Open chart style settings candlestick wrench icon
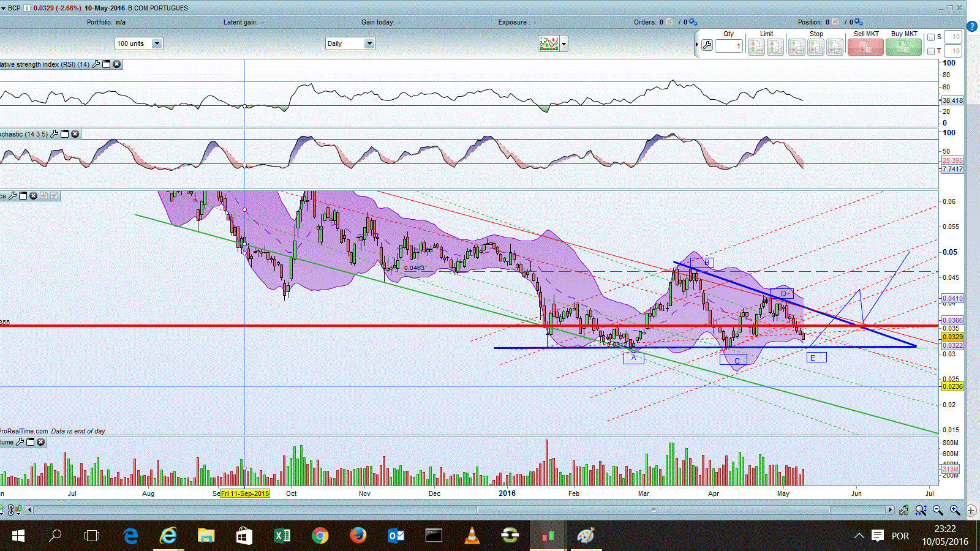This screenshot has height=551, width=980. pos(904,510)
